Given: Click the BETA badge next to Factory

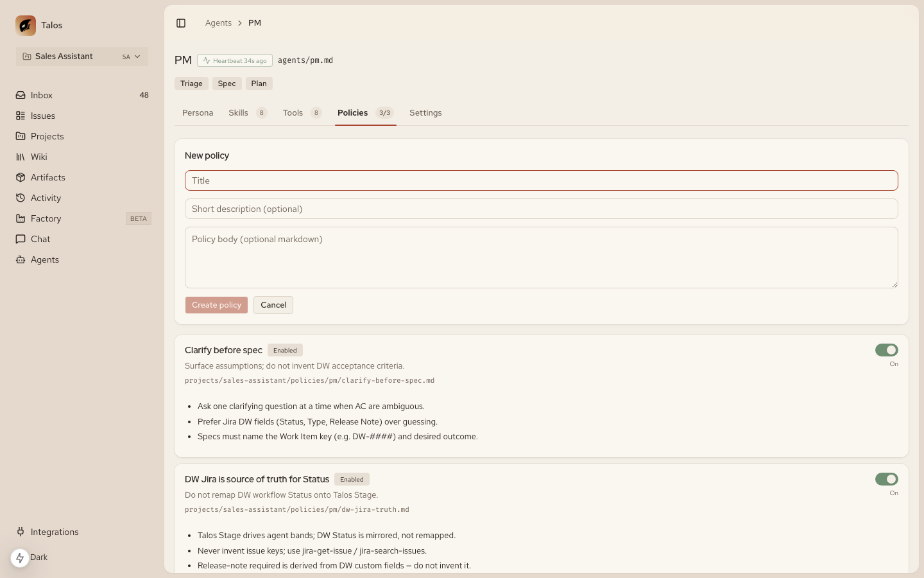Looking at the screenshot, I should click(139, 218).
